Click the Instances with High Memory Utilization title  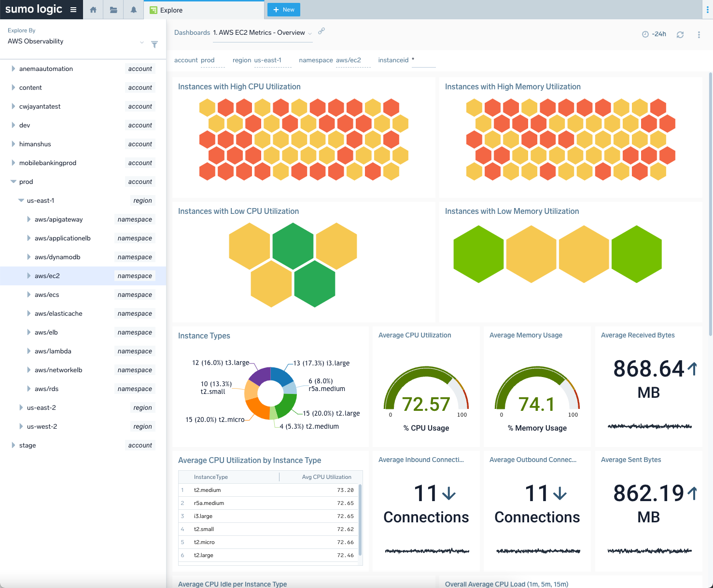click(513, 87)
